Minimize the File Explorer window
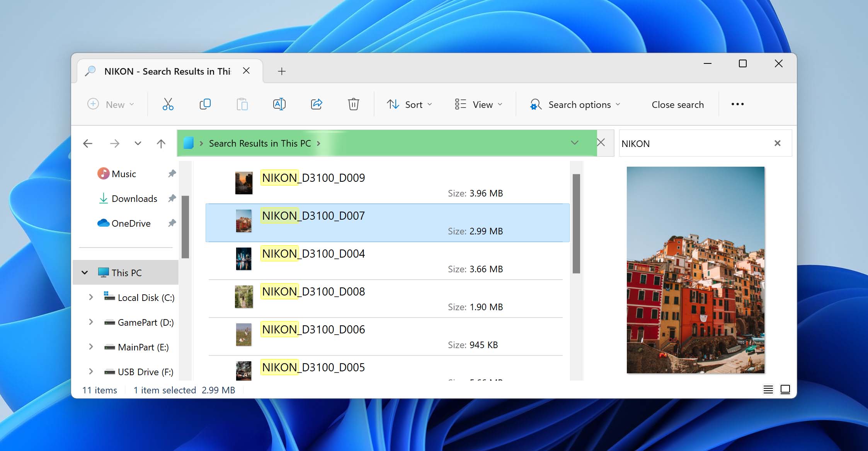The width and height of the screenshot is (868, 451). pyautogui.click(x=708, y=63)
